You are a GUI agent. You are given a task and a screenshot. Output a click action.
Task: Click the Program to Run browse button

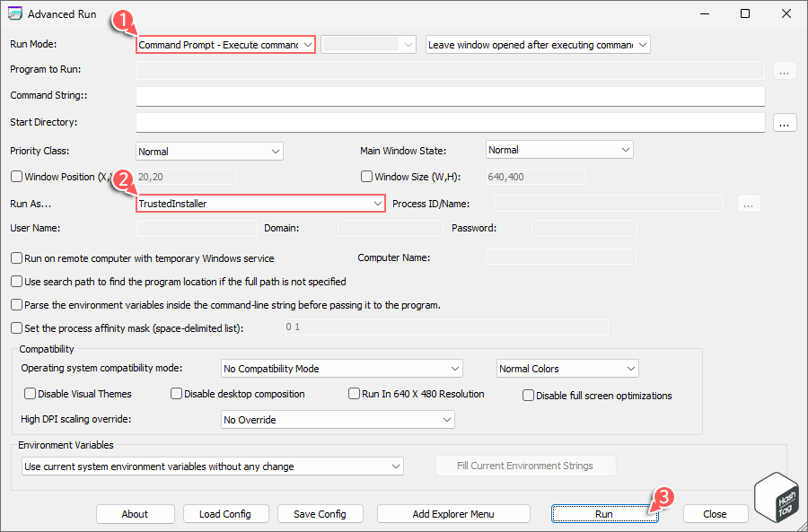[785, 71]
